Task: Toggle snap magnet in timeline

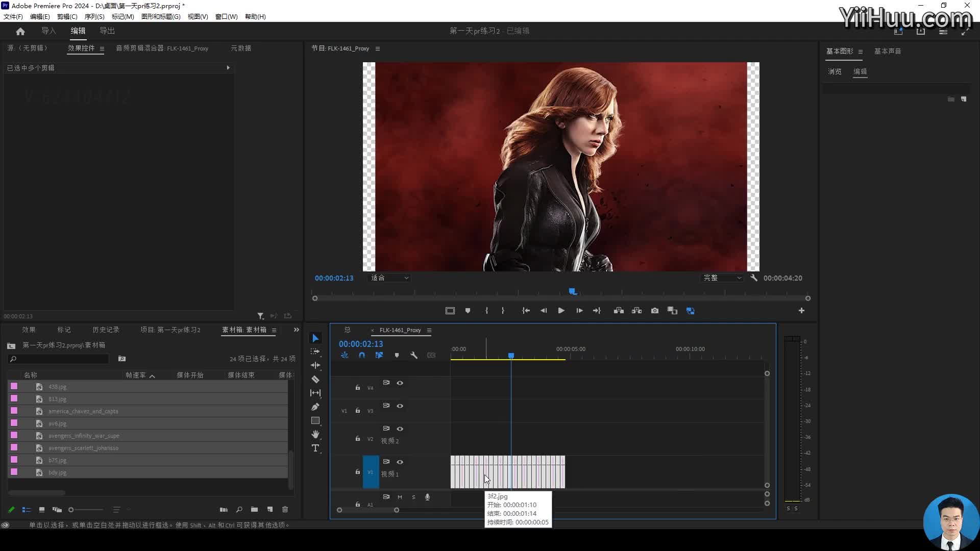Action: 362,355
